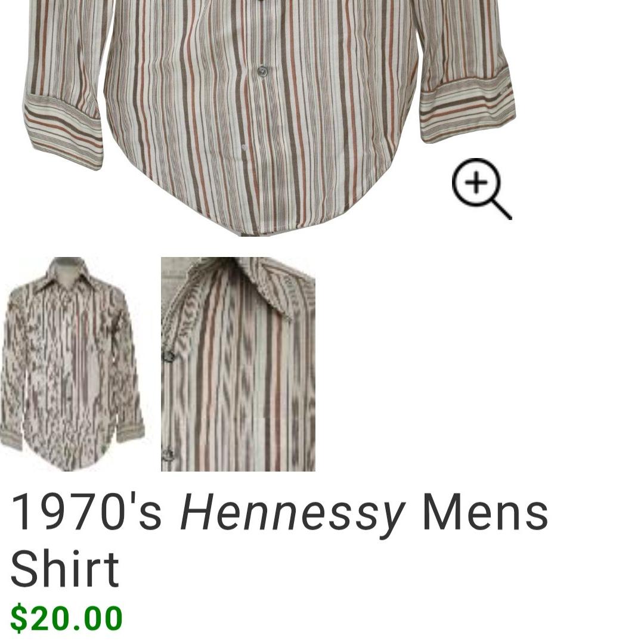The width and height of the screenshot is (644, 644).
Task: Click the magnifier icon's diagonal handle
Action: (500, 209)
